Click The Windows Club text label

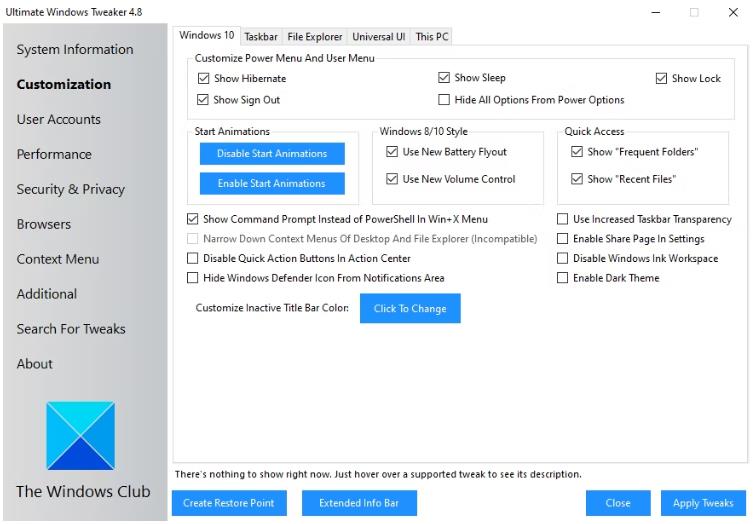tap(83, 492)
